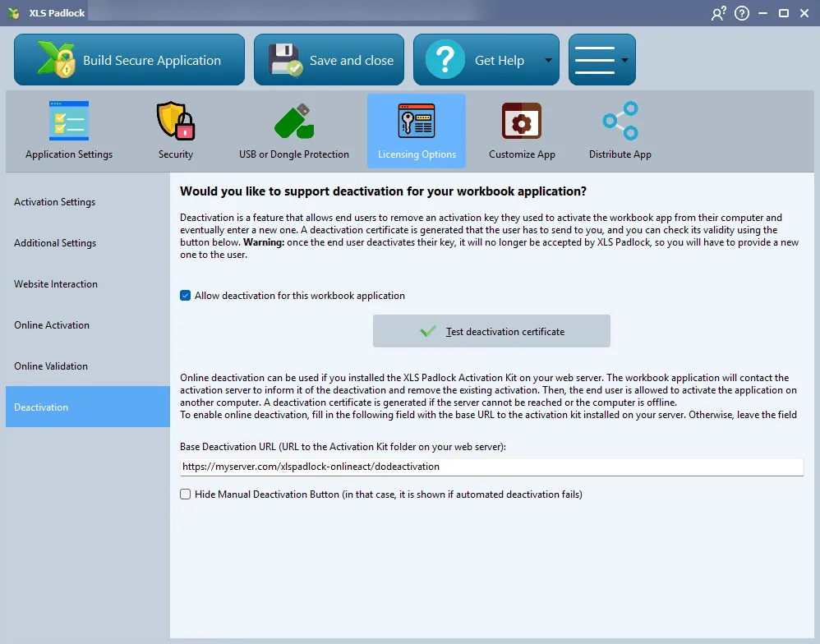
Task: Switch to the Customize App tab label
Action: point(522,154)
